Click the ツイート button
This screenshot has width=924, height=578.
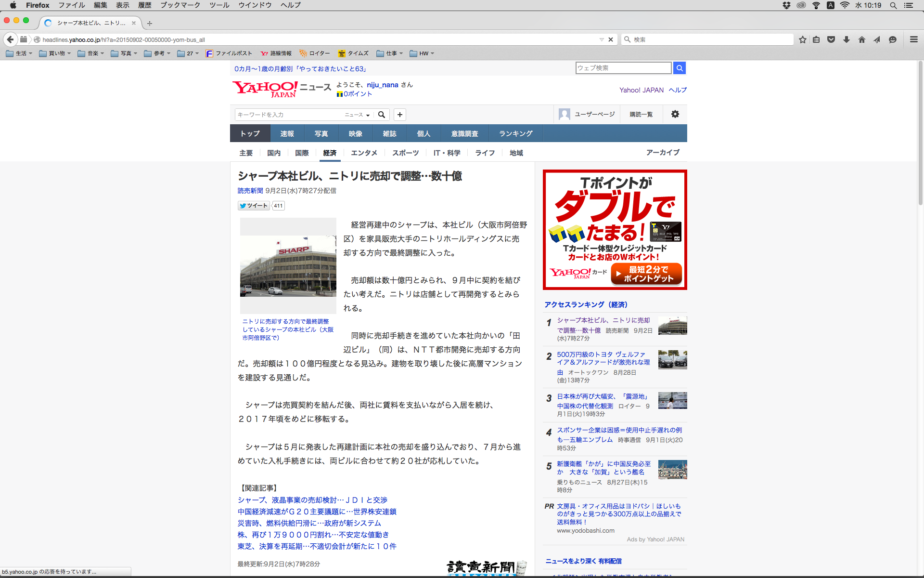tap(254, 206)
